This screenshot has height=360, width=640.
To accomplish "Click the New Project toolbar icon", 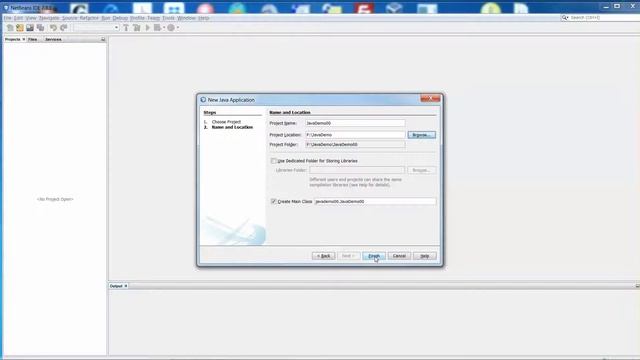I will [20, 28].
